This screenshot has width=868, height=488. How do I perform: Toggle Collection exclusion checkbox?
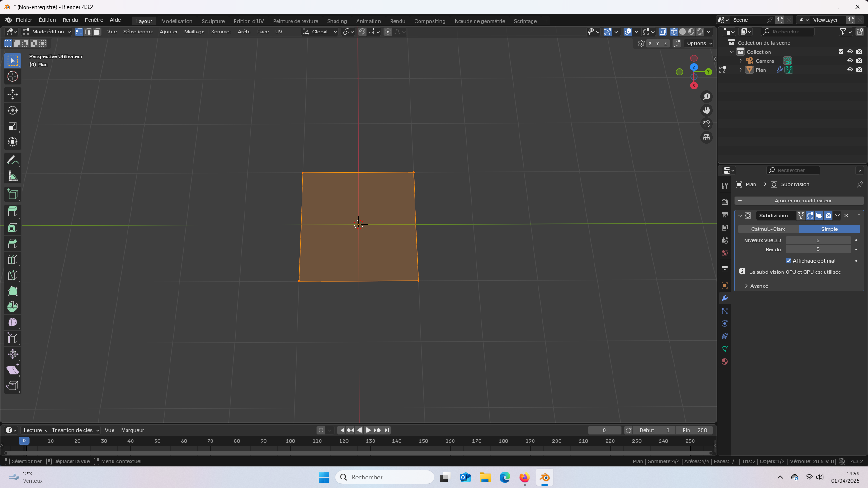841,52
